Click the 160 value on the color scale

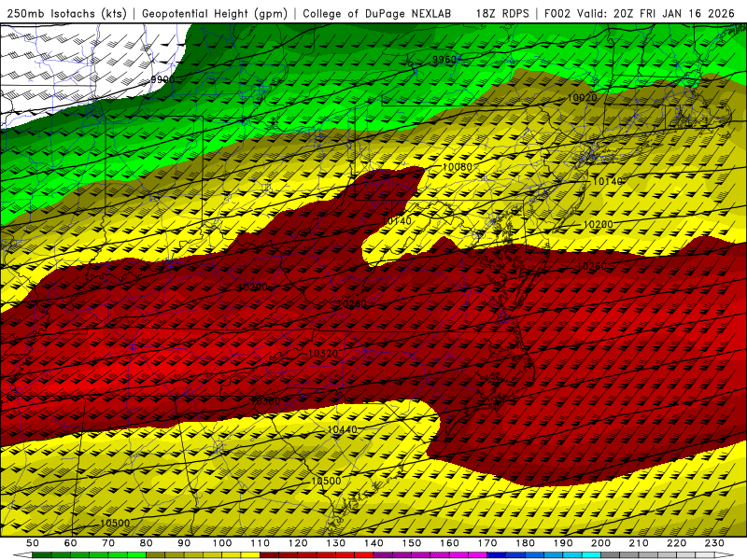click(449, 543)
